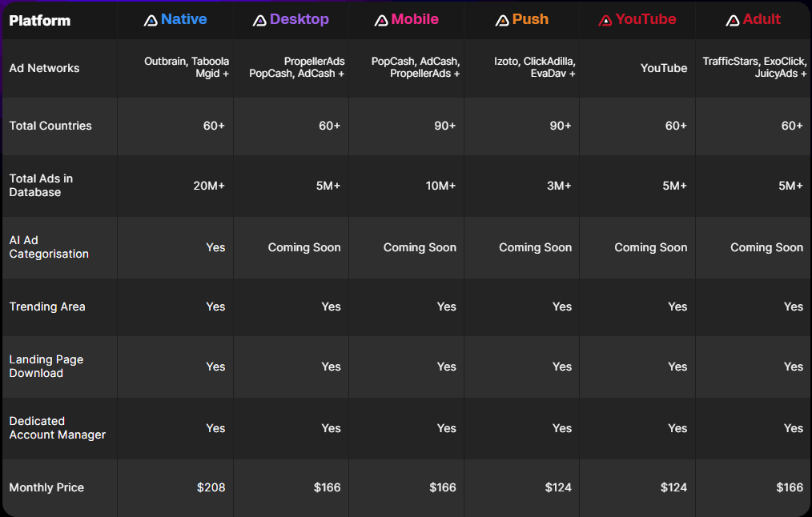The height and width of the screenshot is (517, 812).
Task: Open the Native platform heading link
Action: 184,19
